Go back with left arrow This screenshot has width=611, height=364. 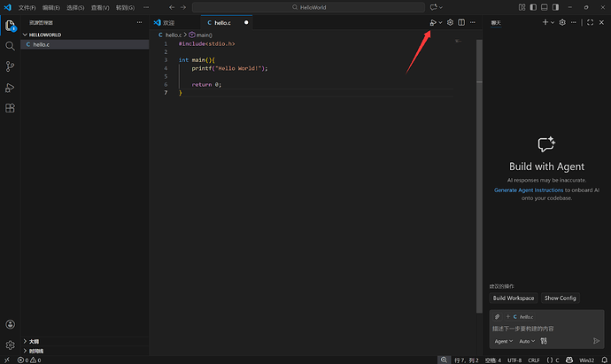point(172,7)
